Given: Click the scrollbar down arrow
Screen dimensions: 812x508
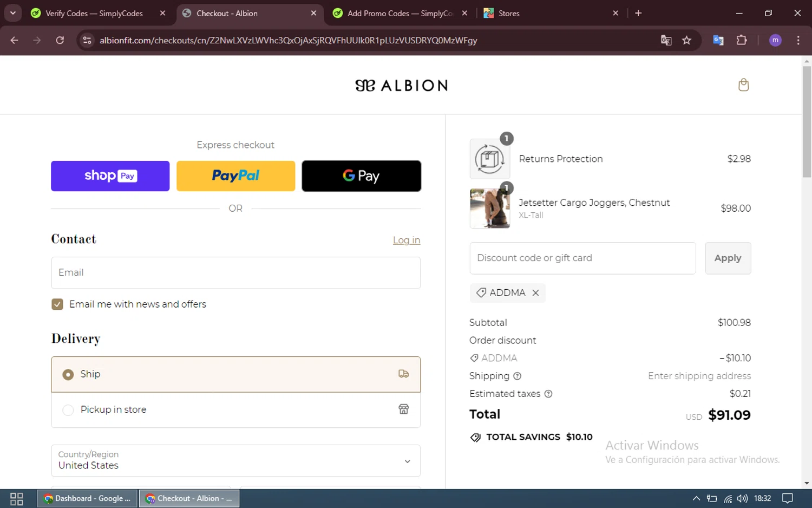Looking at the screenshot, I should point(807,483).
